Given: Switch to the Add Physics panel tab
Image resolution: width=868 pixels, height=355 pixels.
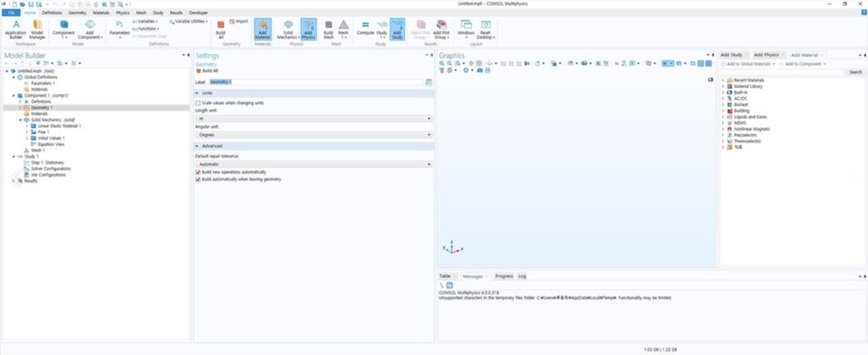Looking at the screenshot, I should pos(766,55).
